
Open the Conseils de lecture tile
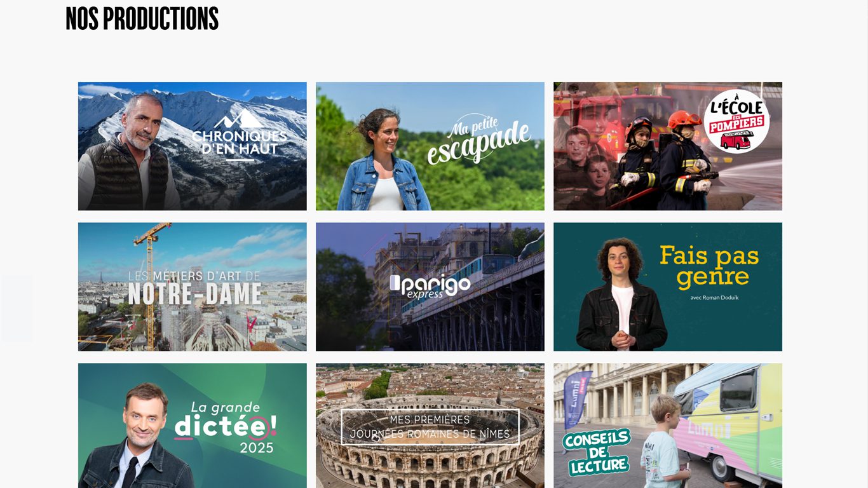[668, 426]
